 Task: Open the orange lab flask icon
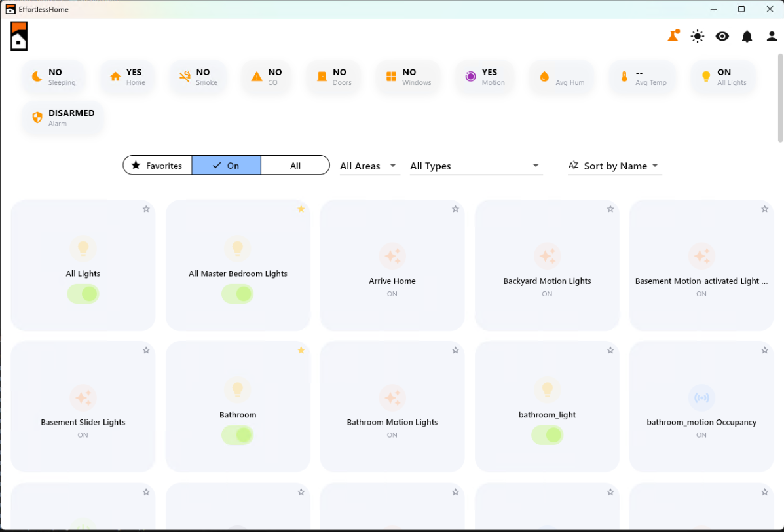(x=673, y=36)
